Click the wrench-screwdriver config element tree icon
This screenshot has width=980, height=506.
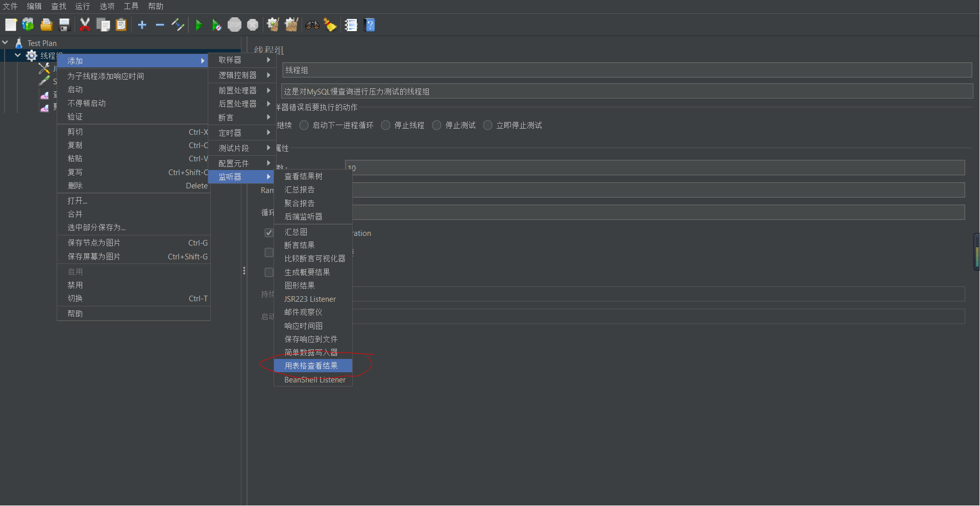click(x=44, y=68)
